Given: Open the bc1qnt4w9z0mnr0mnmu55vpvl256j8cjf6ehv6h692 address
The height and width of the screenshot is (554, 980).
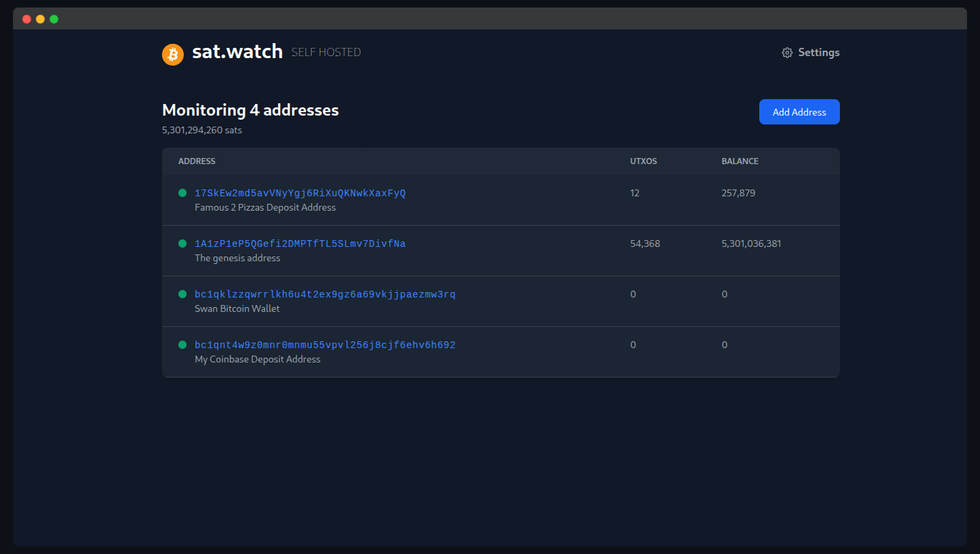Looking at the screenshot, I should (x=325, y=345).
